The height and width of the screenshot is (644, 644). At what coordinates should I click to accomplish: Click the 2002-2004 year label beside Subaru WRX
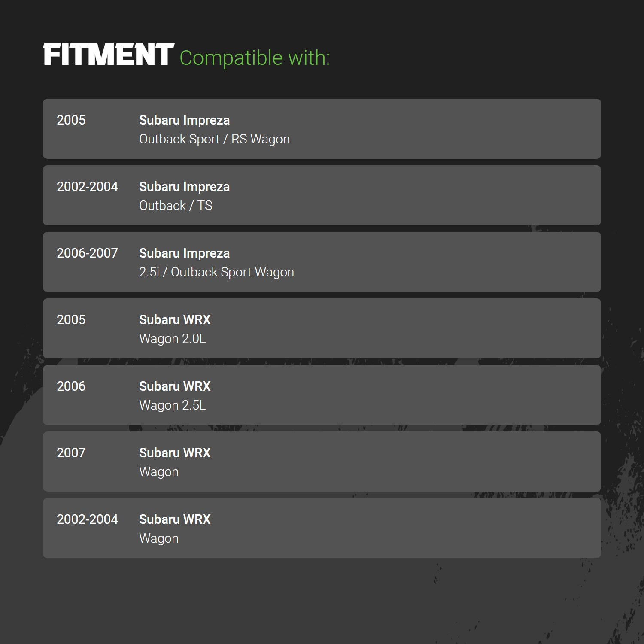click(x=87, y=519)
